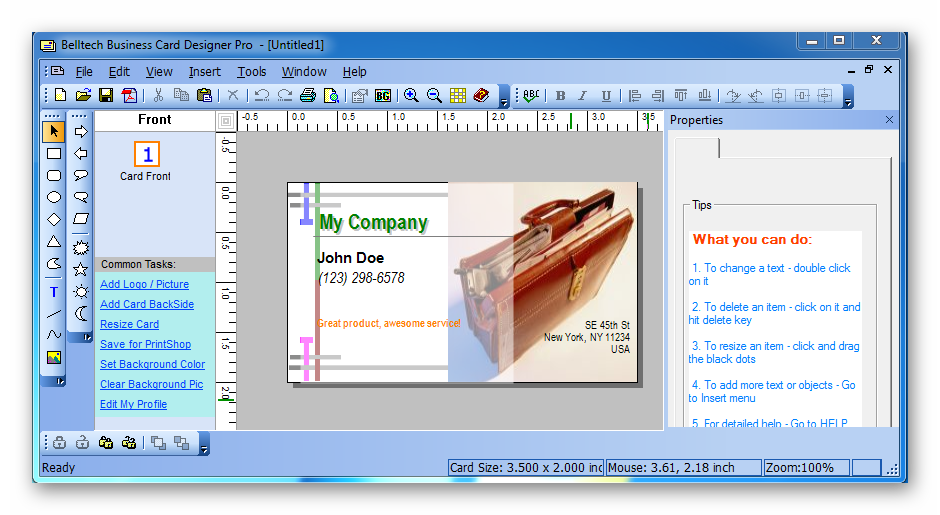Select the blue T Text tool
This screenshot has height=515, width=940.
(54, 292)
